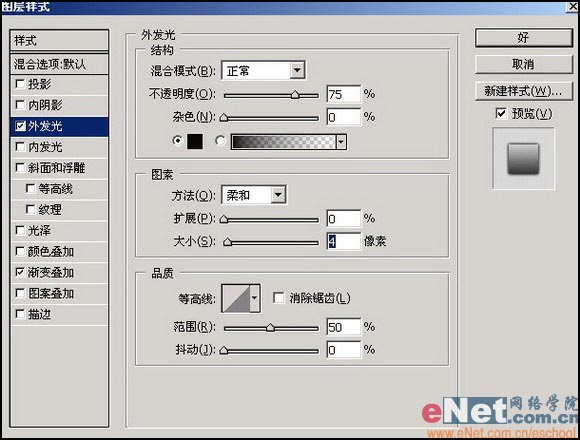Click 新建样式(W)... button
580x440 pixels.
pyautogui.click(x=523, y=91)
